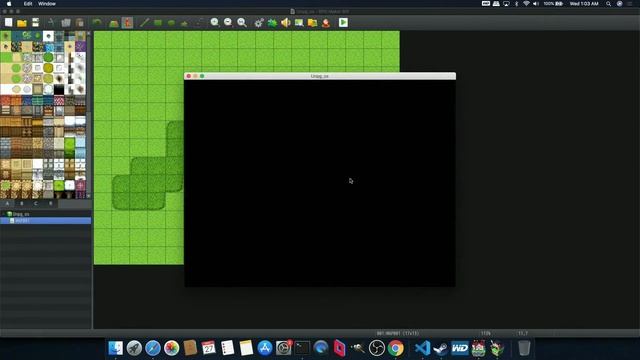
Task: Open Safari from the Dock
Action: pyautogui.click(x=153, y=348)
